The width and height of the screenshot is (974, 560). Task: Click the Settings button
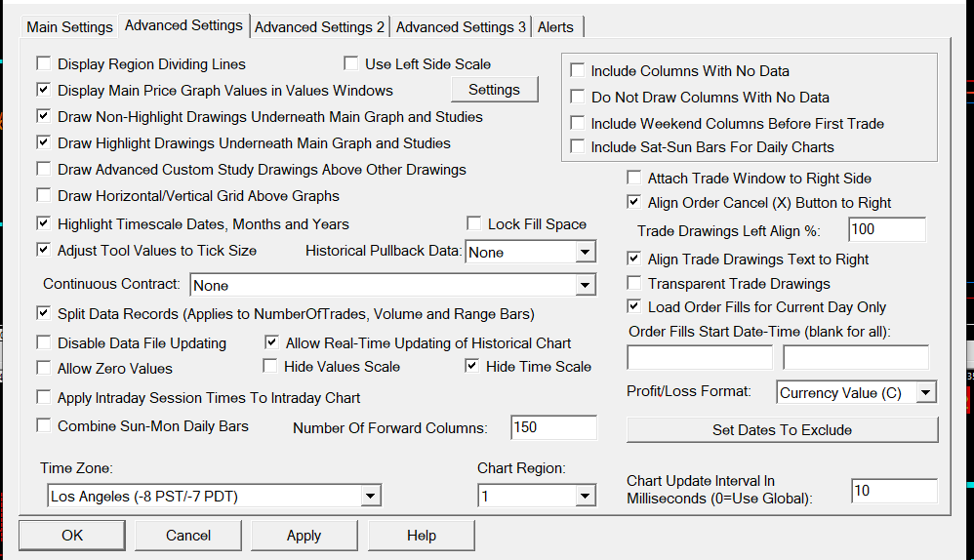point(494,90)
